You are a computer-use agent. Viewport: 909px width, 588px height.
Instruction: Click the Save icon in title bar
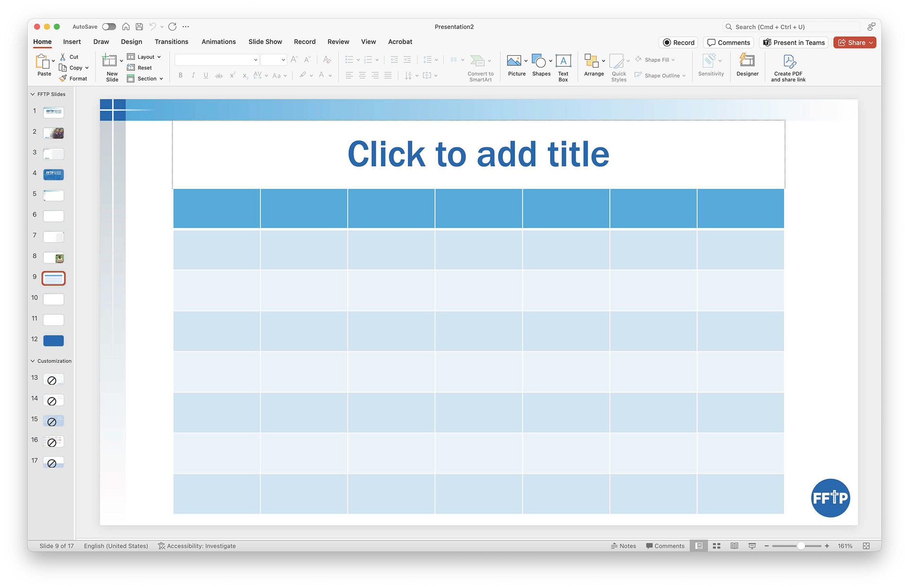(x=139, y=26)
